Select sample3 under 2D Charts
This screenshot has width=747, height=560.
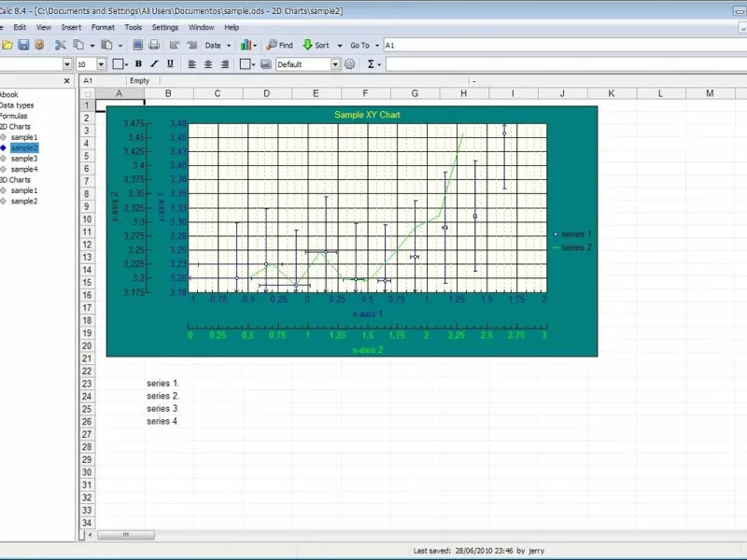(24, 159)
